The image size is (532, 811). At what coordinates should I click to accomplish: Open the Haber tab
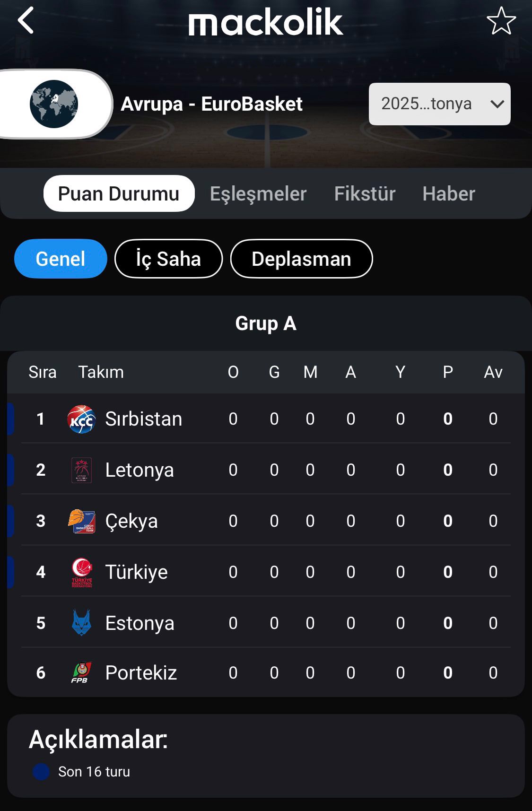[449, 194]
